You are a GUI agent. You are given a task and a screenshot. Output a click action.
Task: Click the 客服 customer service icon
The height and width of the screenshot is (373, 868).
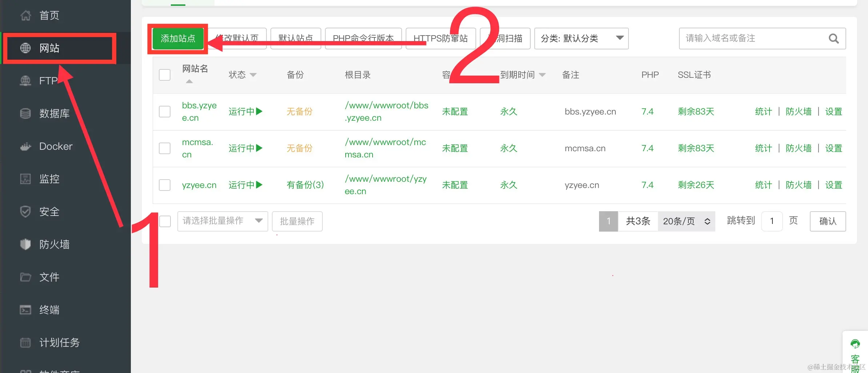pyautogui.click(x=855, y=344)
